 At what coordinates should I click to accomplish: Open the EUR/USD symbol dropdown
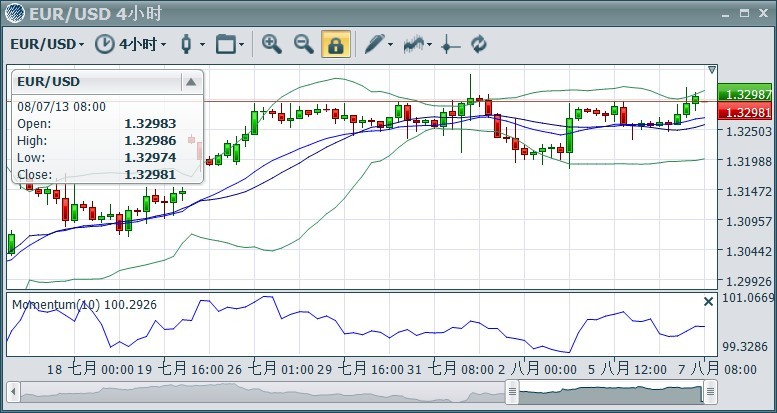click(47, 44)
